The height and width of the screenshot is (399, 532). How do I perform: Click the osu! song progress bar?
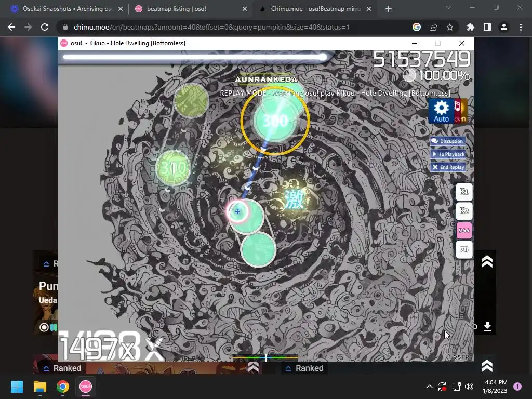coord(195,57)
